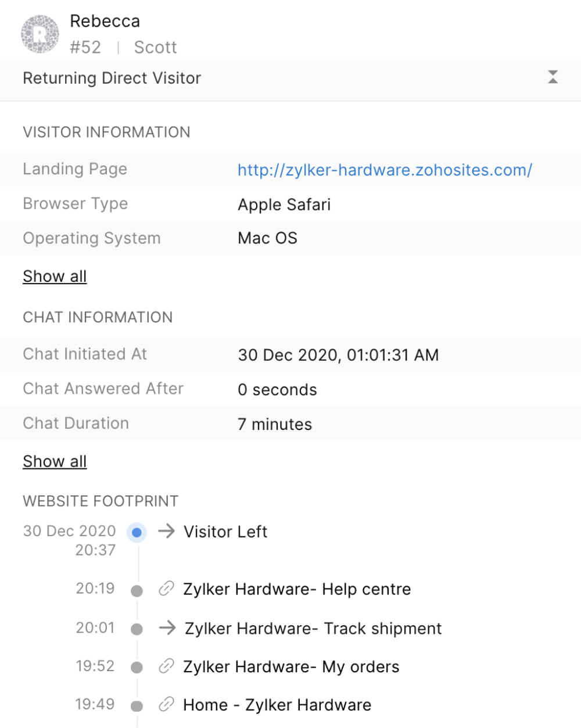The image size is (581, 728).
Task: Click the 0 seconds value
Action: pyautogui.click(x=277, y=389)
